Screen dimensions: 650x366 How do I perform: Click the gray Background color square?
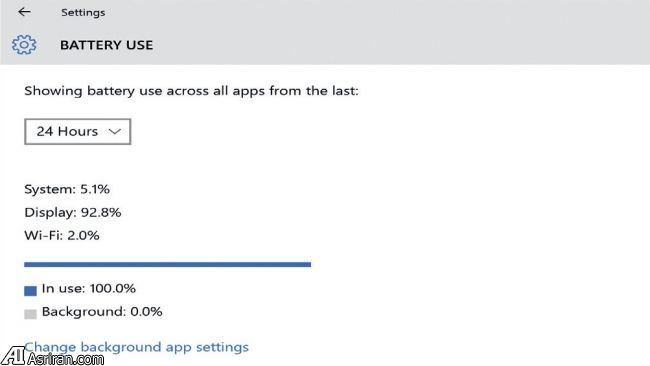(30, 314)
